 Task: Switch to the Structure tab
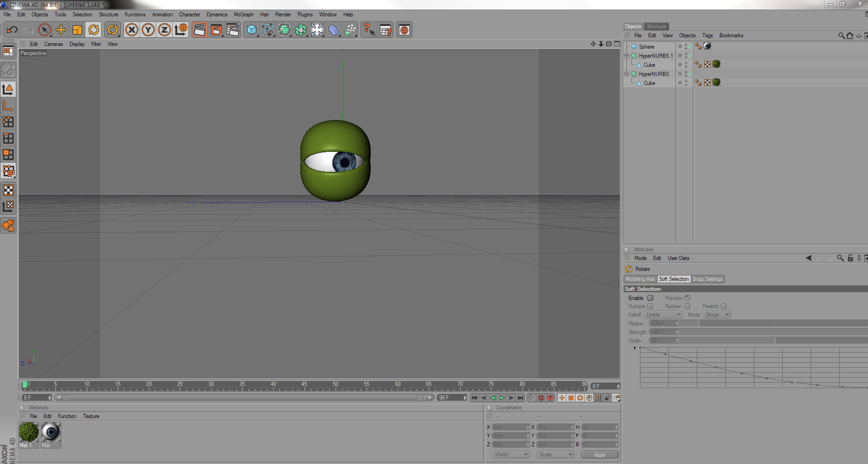(x=656, y=26)
